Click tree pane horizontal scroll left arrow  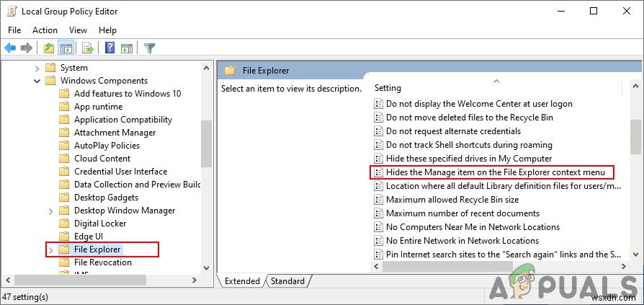pos(8,280)
